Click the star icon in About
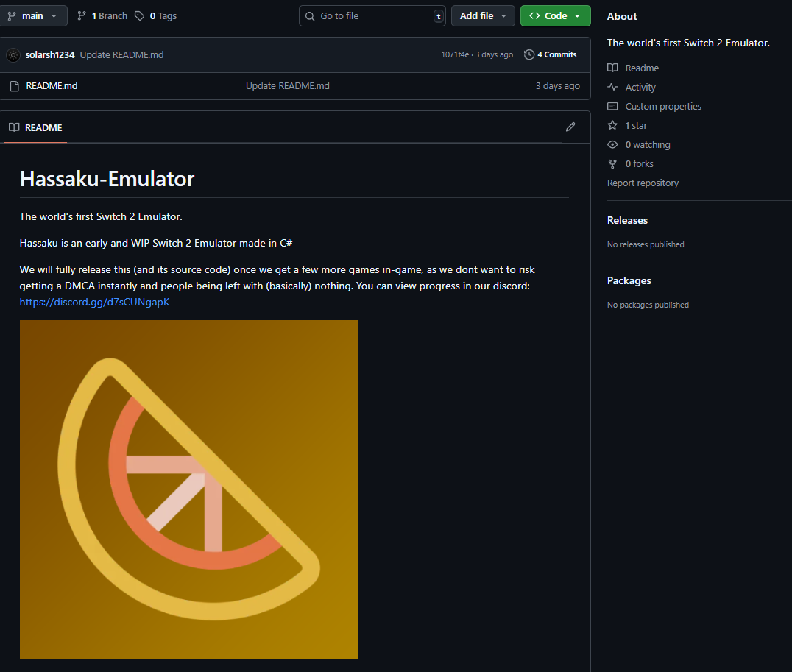Viewport: 792px width, 672px height. tap(612, 125)
